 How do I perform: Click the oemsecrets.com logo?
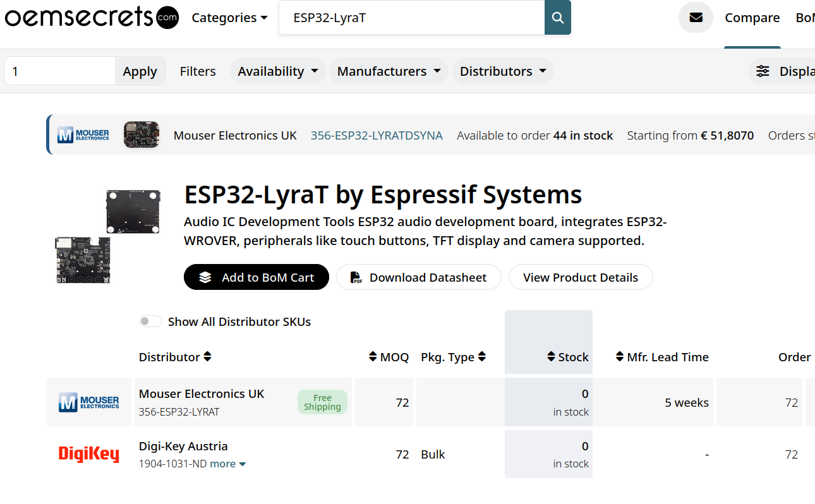click(92, 17)
